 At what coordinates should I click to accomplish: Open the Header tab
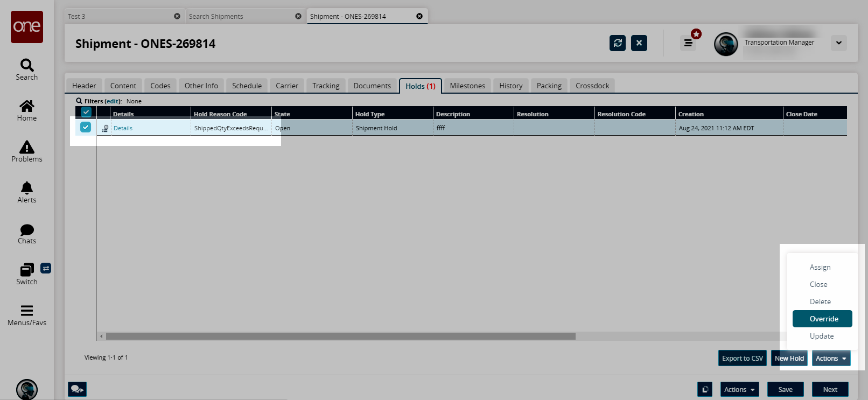point(84,86)
